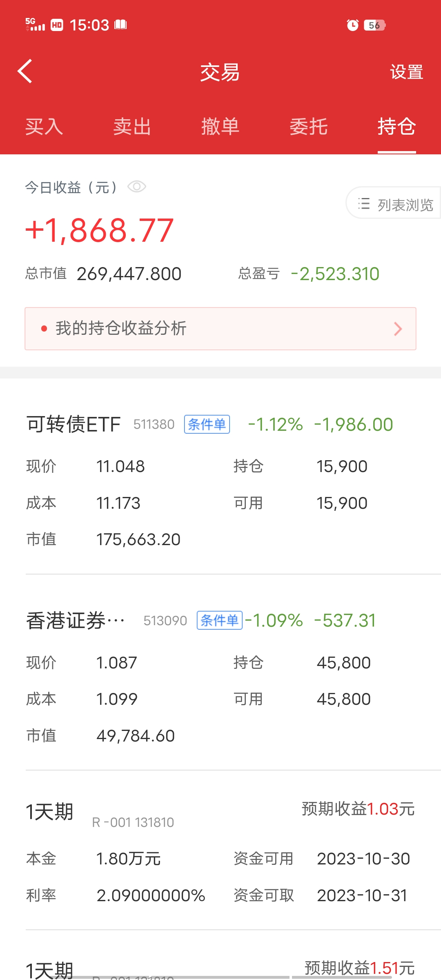Open the 委托 tab
The image size is (441, 980).
[308, 127]
